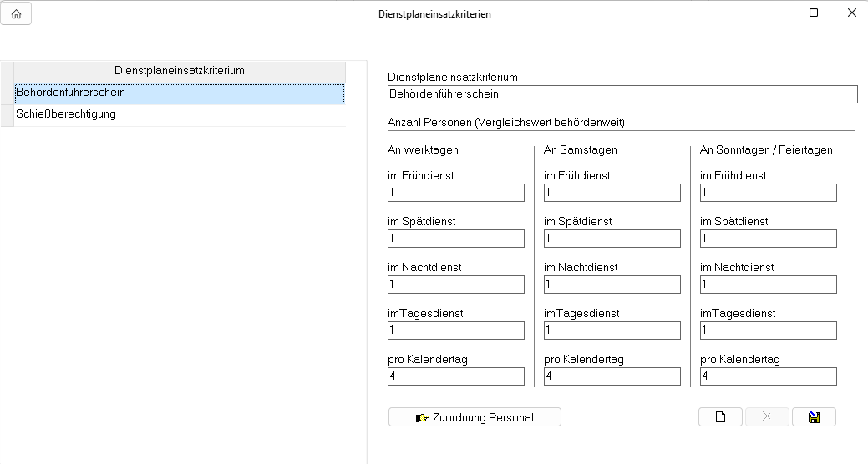This screenshot has width=868, height=464.
Task: Select the Schießberechtigung list entry
Action: tap(179, 114)
